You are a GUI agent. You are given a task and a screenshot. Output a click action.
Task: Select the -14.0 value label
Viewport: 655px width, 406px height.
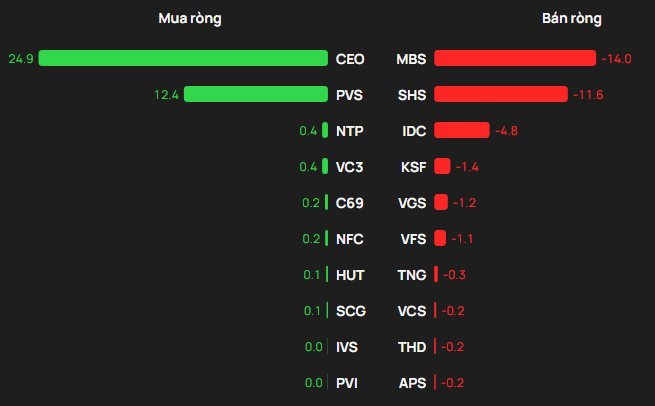tap(616, 58)
